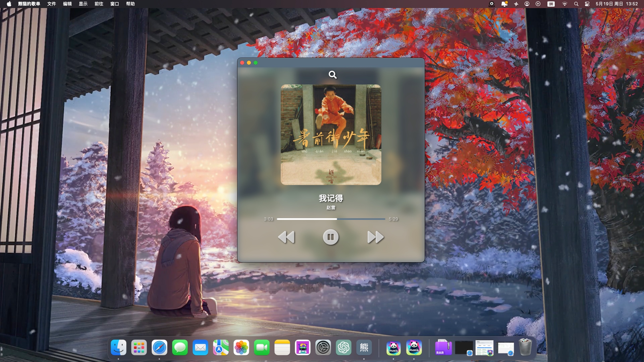Pause the current song
The width and height of the screenshot is (644, 362).
[x=330, y=237]
